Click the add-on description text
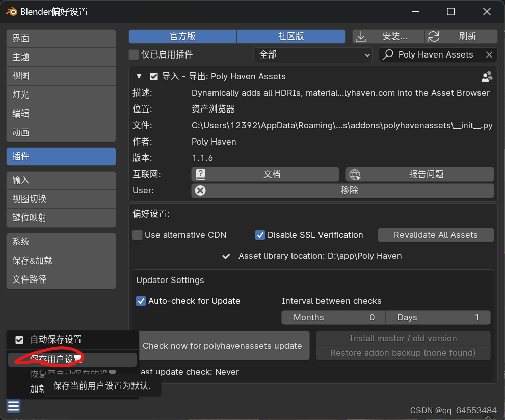The width and height of the screenshot is (505, 420). (340, 93)
